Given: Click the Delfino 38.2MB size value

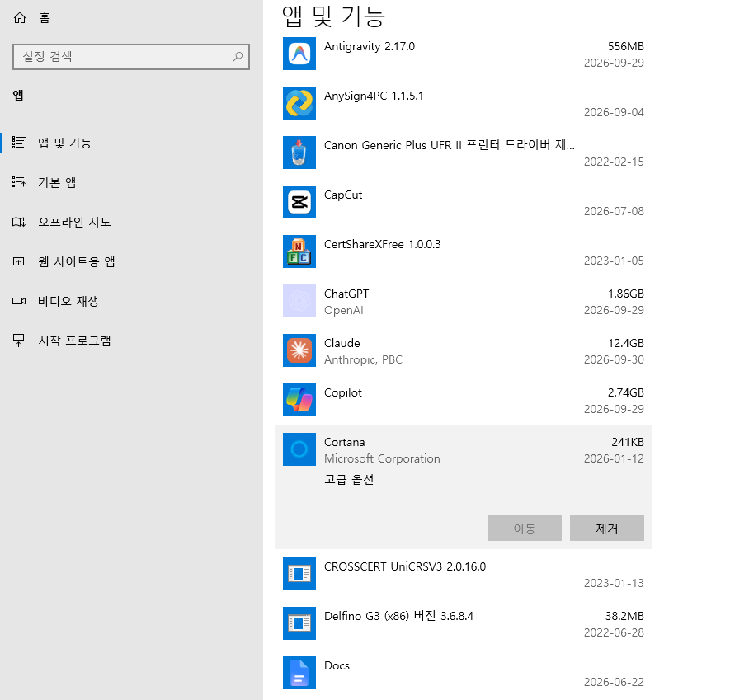Looking at the screenshot, I should [624, 616].
